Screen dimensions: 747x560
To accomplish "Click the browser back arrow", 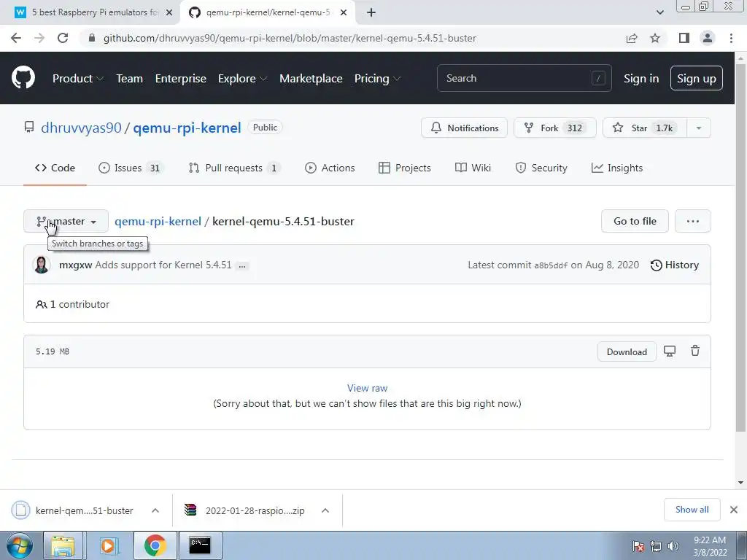I will click(16, 38).
